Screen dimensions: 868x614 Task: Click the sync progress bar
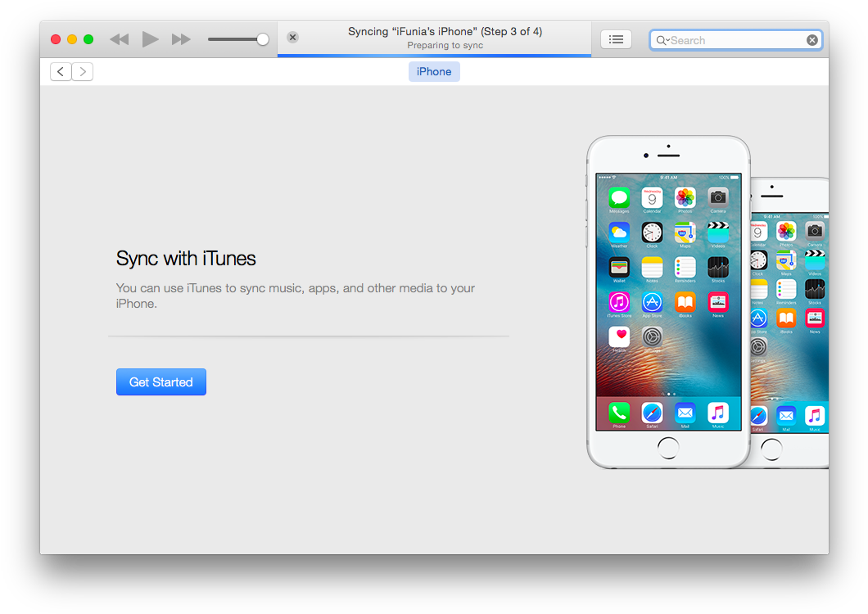pyautogui.click(x=435, y=56)
